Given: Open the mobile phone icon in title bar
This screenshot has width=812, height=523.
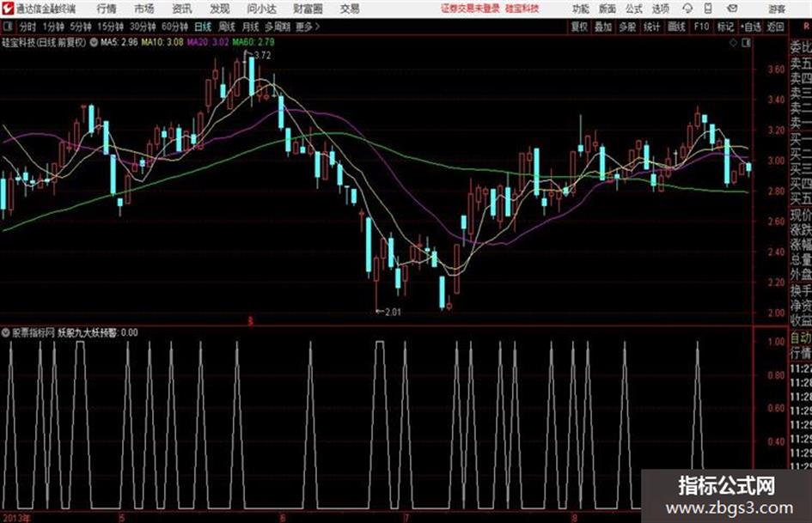Looking at the screenshot, I should pyautogui.click(x=708, y=9).
